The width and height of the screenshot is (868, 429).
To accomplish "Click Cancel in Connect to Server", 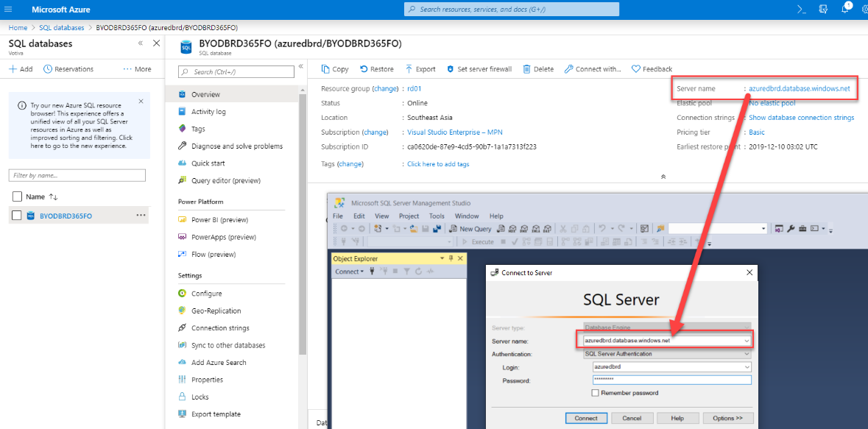I will pos(632,418).
